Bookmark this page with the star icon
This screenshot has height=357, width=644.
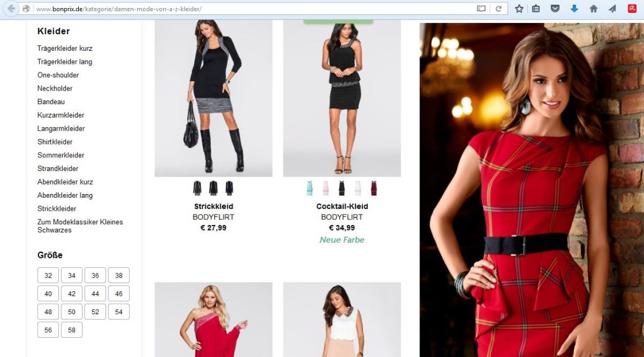point(519,9)
